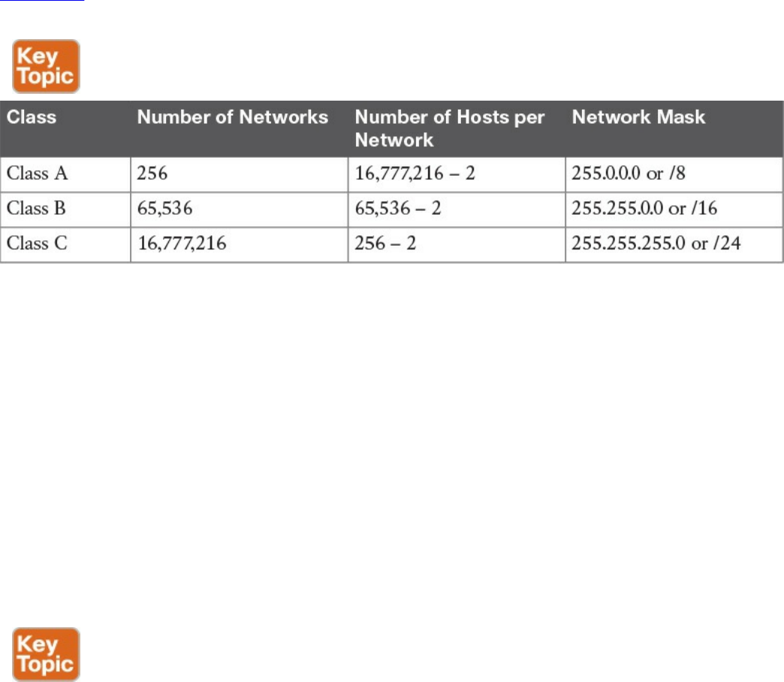Click the 16,777,216 – 2 hosts cell
This screenshot has height=682, width=784.
pyautogui.click(x=457, y=174)
